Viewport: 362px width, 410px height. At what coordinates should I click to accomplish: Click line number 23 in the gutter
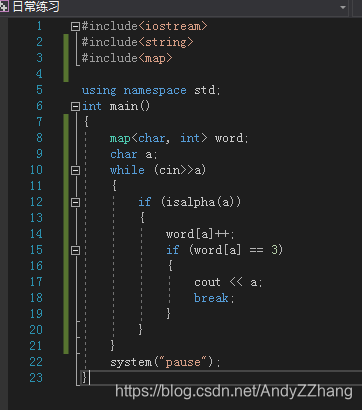[x=36, y=378]
